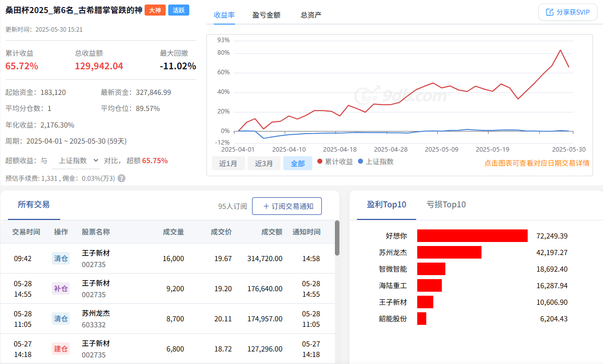603x364 pixels.
Task: Click the 韶能股份 label in Top10 list
Action: [393, 319]
